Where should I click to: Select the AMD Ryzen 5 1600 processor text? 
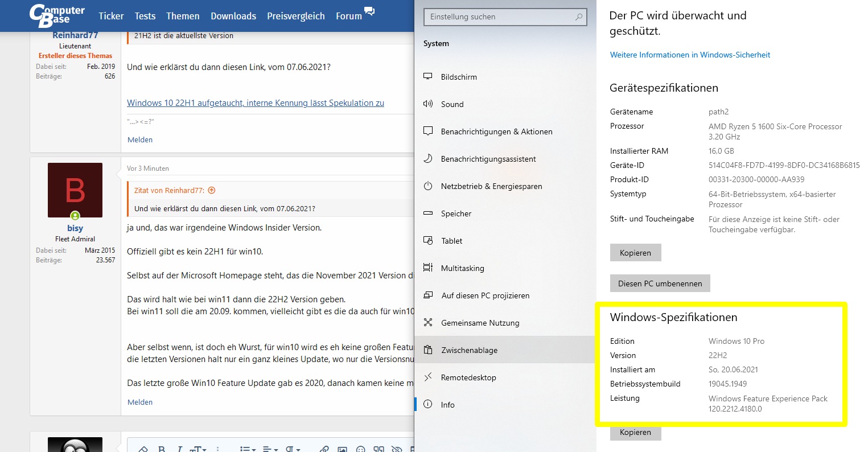tap(775, 132)
